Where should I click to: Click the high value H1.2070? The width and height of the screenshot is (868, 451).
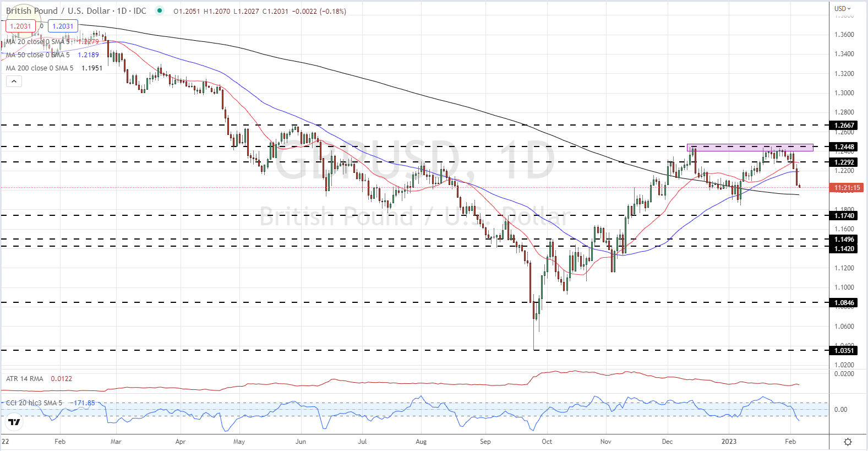(216, 11)
